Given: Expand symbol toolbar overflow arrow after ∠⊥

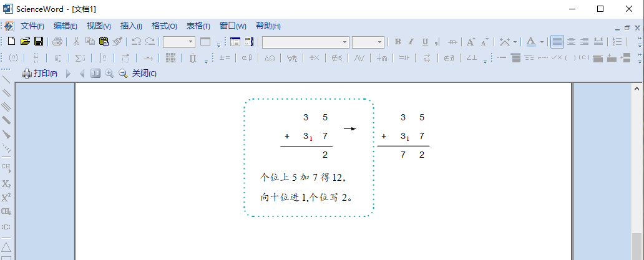Looking at the screenshot, I should click(485, 61).
